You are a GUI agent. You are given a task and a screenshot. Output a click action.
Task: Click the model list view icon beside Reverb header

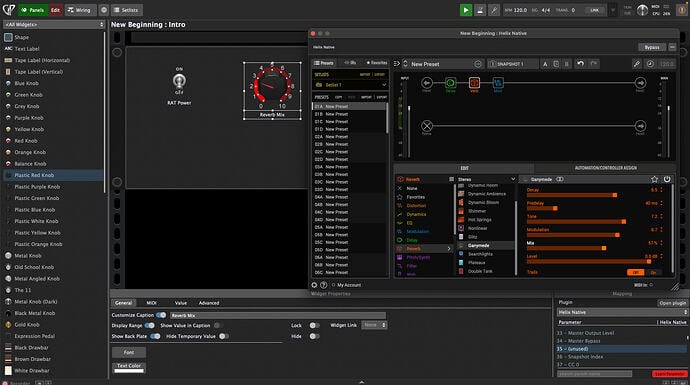tap(451, 179)
